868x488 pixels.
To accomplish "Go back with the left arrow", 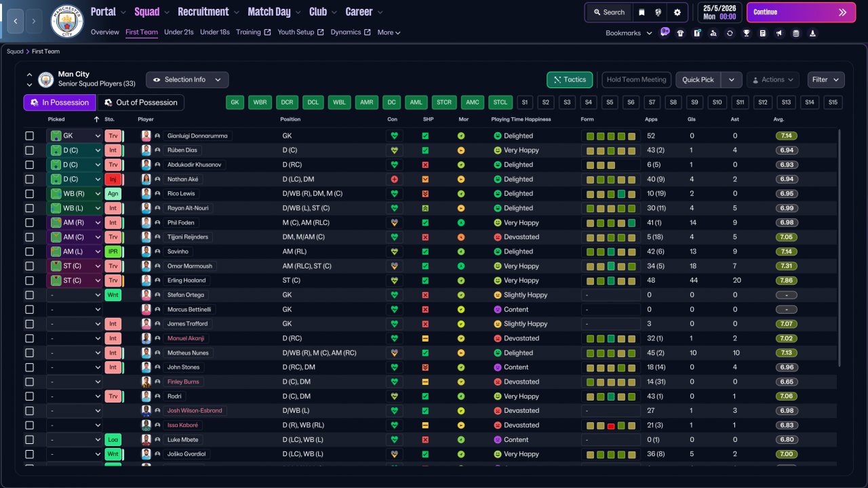I will click(16, 21).
